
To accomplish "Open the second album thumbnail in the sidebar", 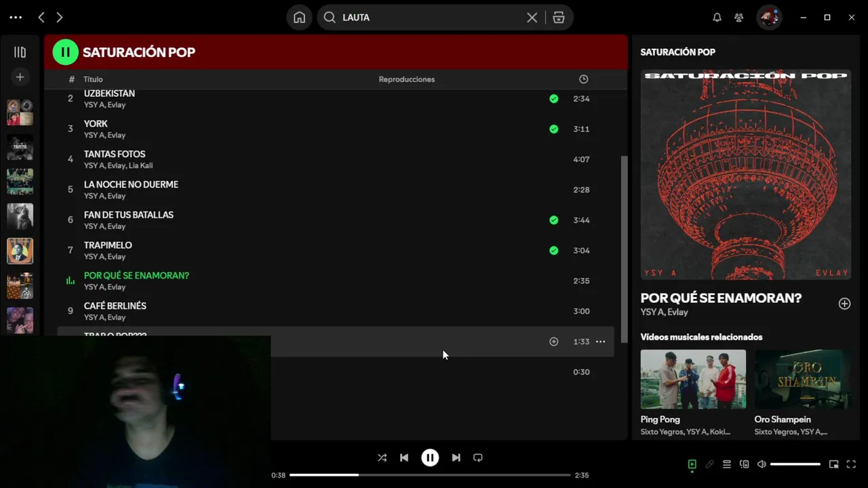I will [x=20, y=147].
